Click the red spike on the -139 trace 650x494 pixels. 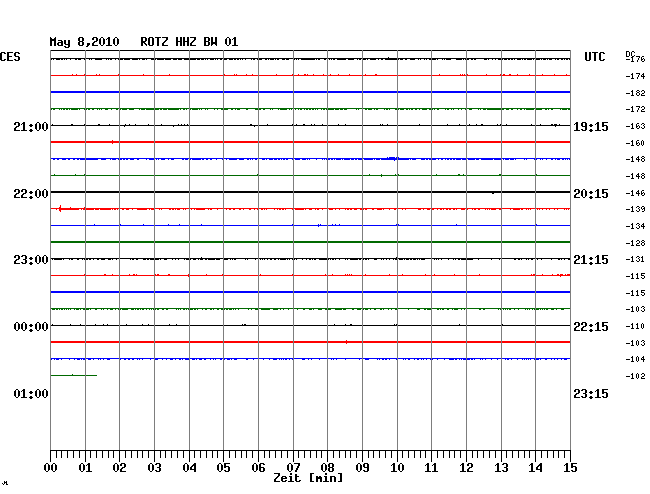pos(61,208)
